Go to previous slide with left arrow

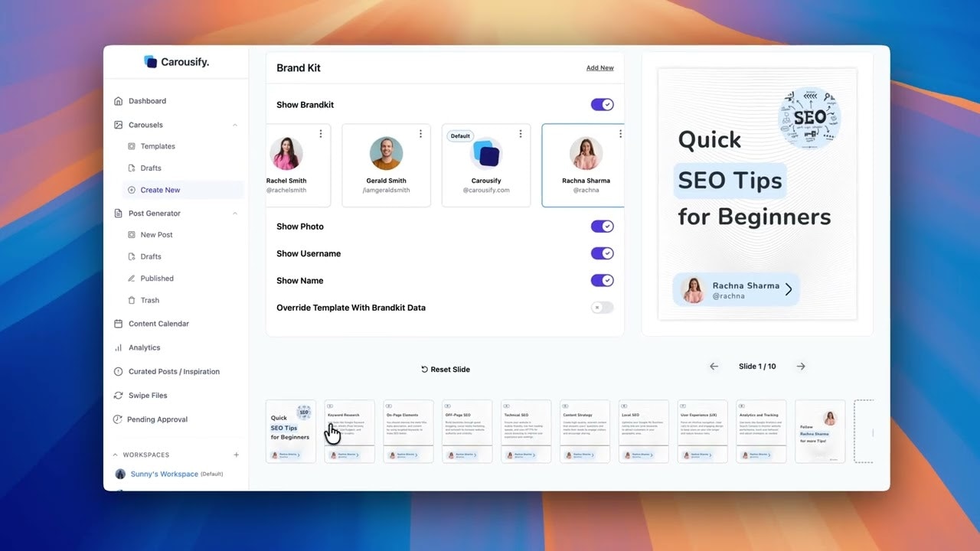tap(714, 367)
